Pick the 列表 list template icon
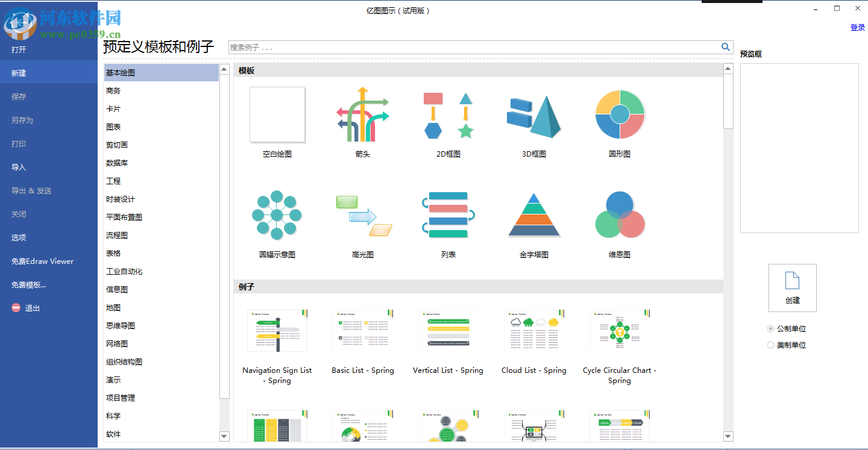Screen dimensions: 868x450 [448, 215]
